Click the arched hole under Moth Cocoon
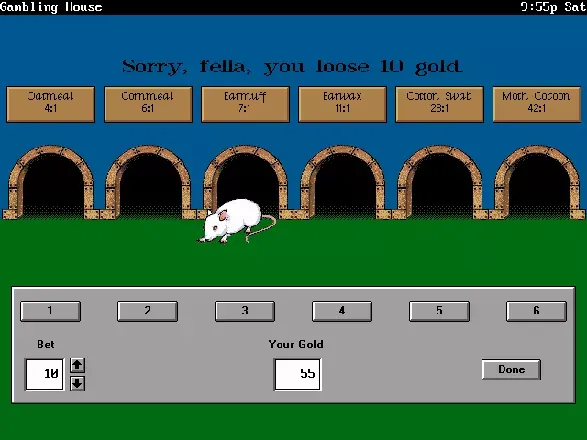Viewport: 587px width, 440px height. (x=537, y=183)
